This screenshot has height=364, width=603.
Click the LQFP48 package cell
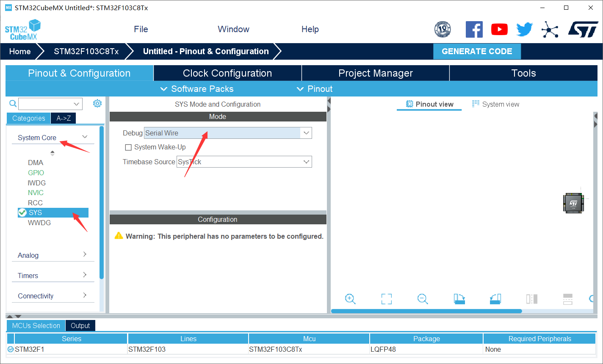click(x=426, y=349)
